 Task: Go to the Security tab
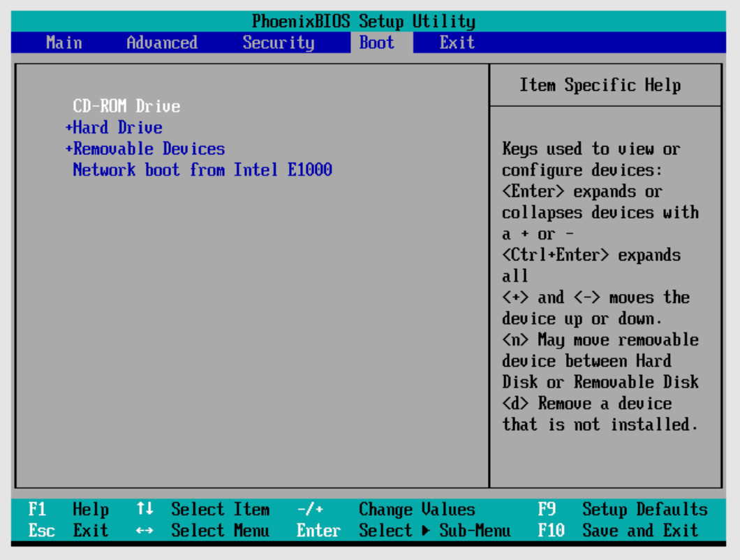click(278, 43)
